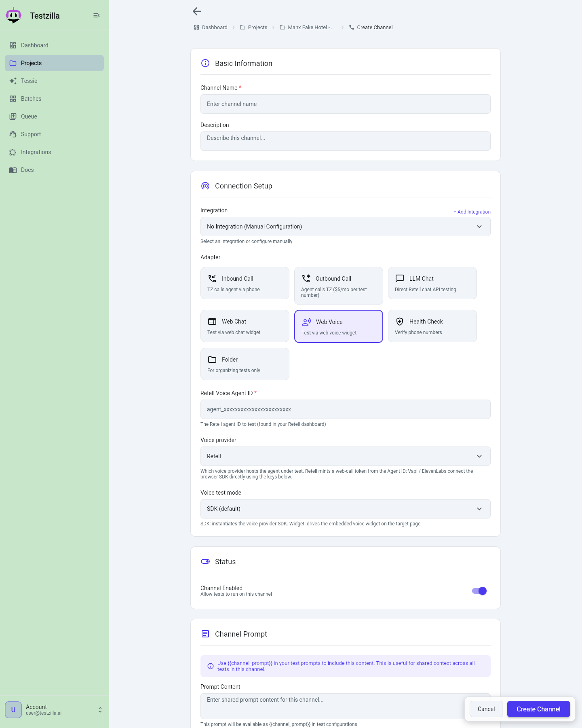
Task: Open the Integration dropdown
Action: tap(346, 226)
